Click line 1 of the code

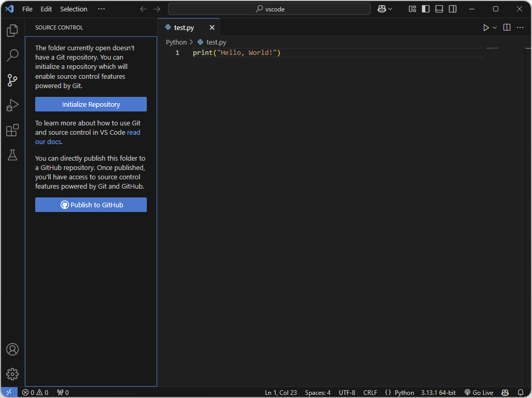point(237,52)
